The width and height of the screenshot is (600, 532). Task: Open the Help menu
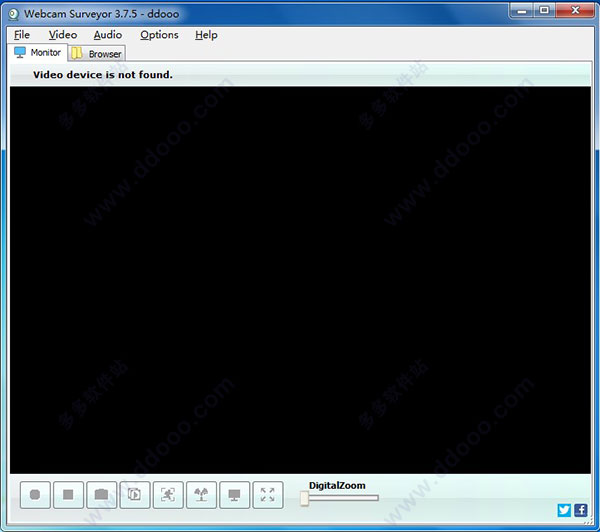point(206,35)
